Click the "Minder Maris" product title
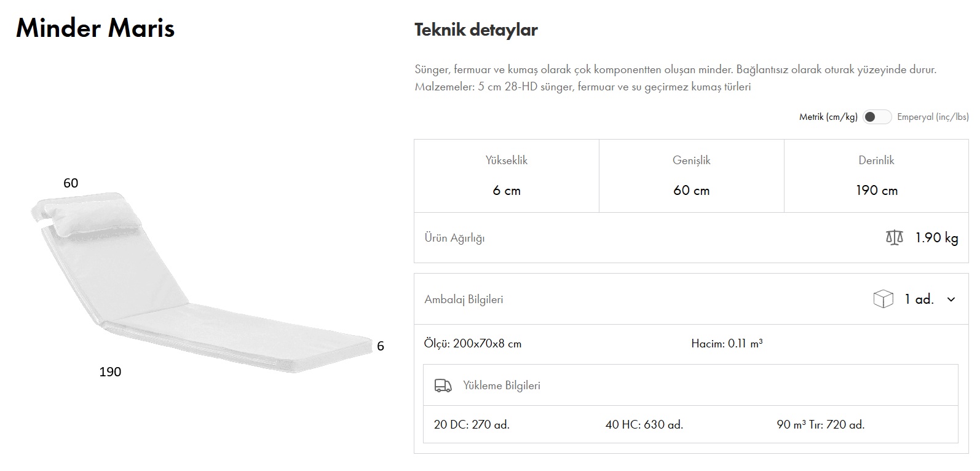980x471 pixels. click(95, 28)
